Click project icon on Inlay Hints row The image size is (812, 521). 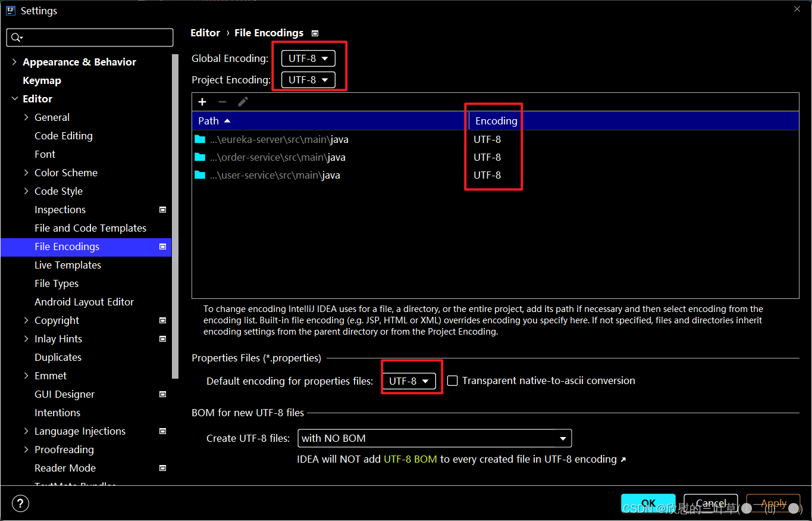coord(163,339)
